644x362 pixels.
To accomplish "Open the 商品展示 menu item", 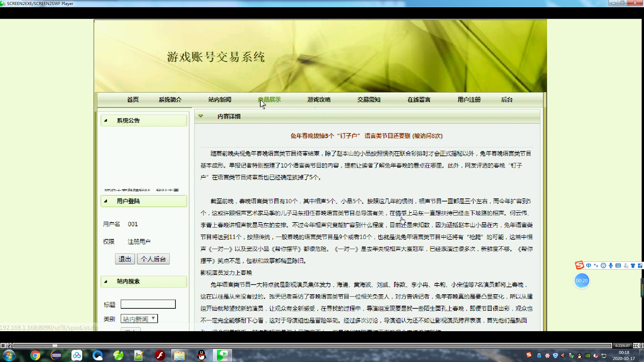I will 269,100.
